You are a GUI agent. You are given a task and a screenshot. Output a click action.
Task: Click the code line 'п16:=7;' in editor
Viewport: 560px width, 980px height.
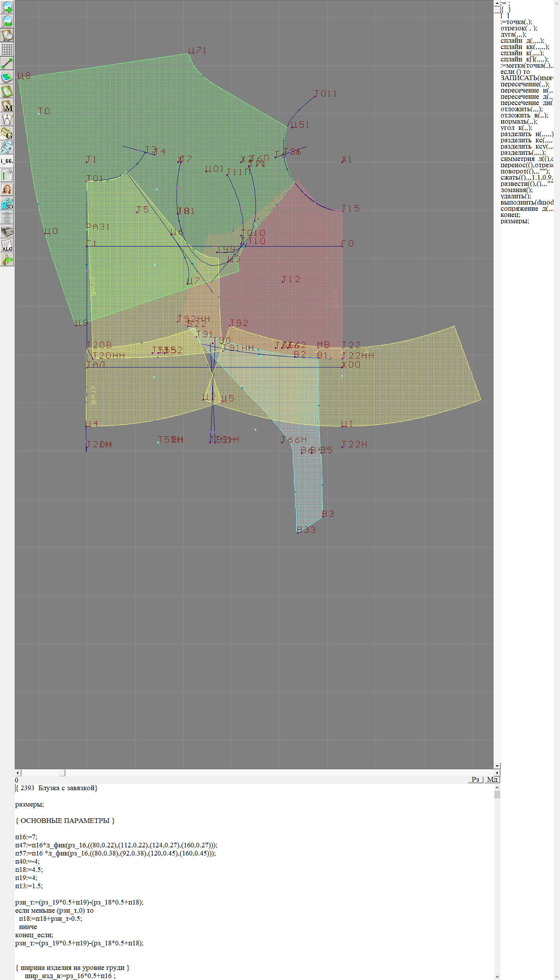(x=26, y=836)
